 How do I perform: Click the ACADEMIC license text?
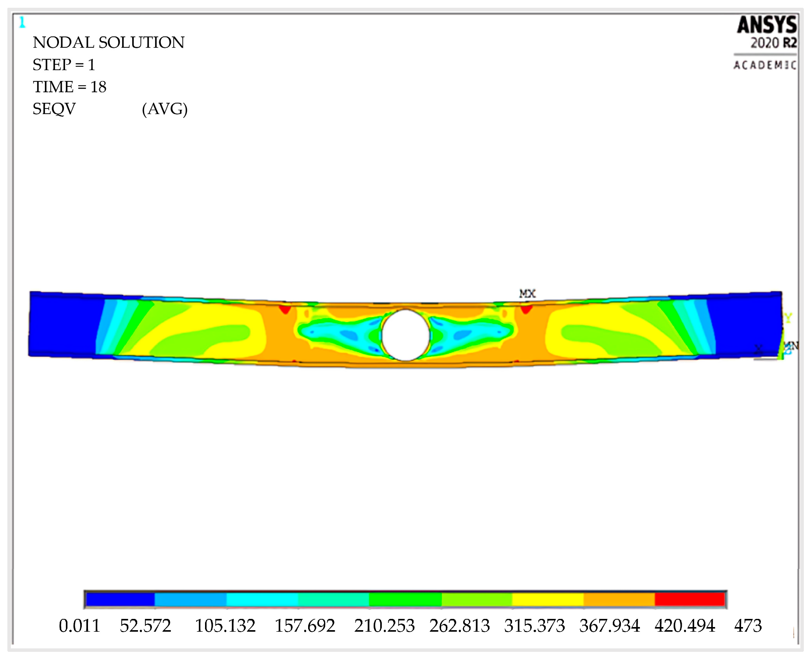pos(765,65)
